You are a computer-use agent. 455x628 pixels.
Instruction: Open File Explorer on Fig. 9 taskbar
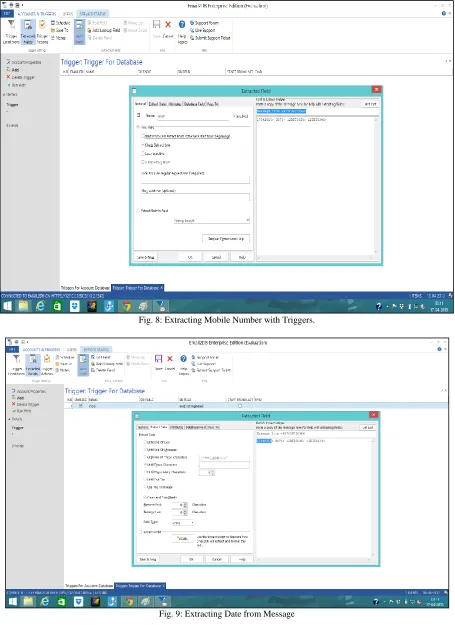pos(28,602)
